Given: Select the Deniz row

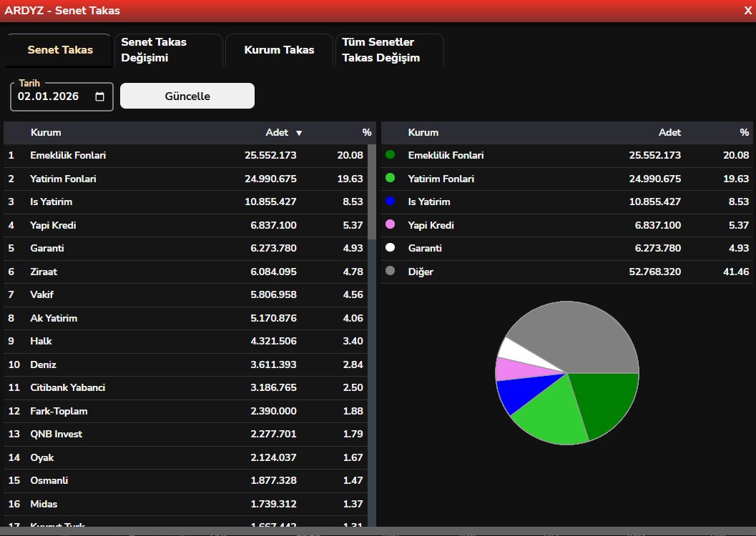Looking at the screenshot, I should (186, 364).
